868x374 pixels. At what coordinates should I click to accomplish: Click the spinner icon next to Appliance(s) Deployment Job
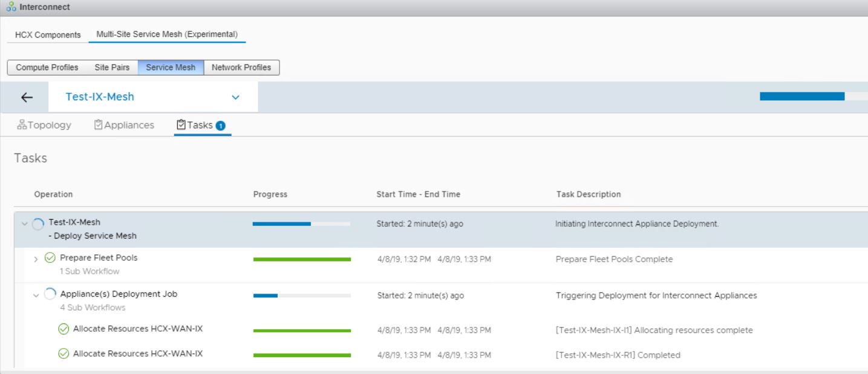(50, 294)
